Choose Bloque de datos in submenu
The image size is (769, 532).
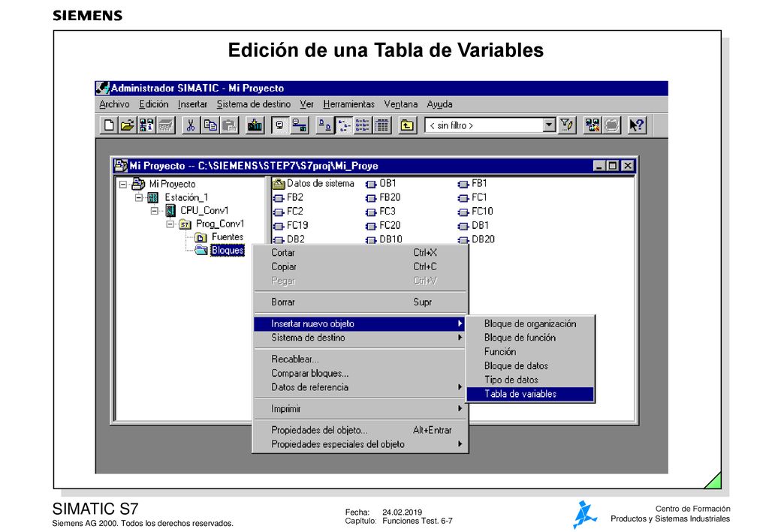tap(530, 366)
